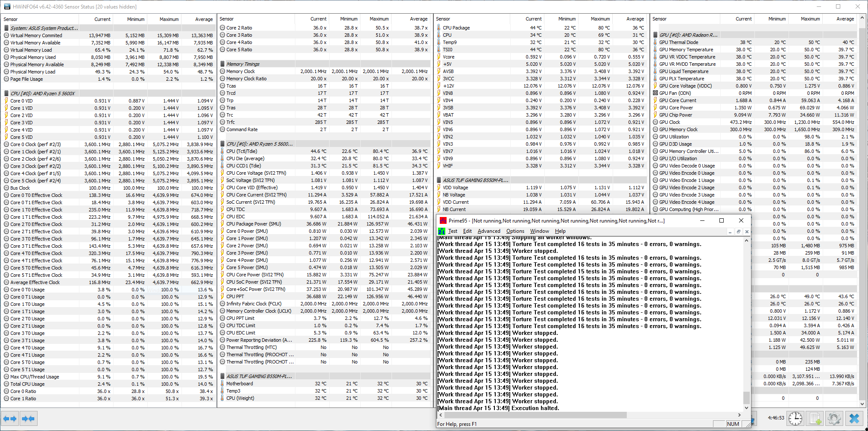This screenshot has width=868, height=431.
Task: Click the icon beside Total CPU Usage
Action: tap(6, 384)
